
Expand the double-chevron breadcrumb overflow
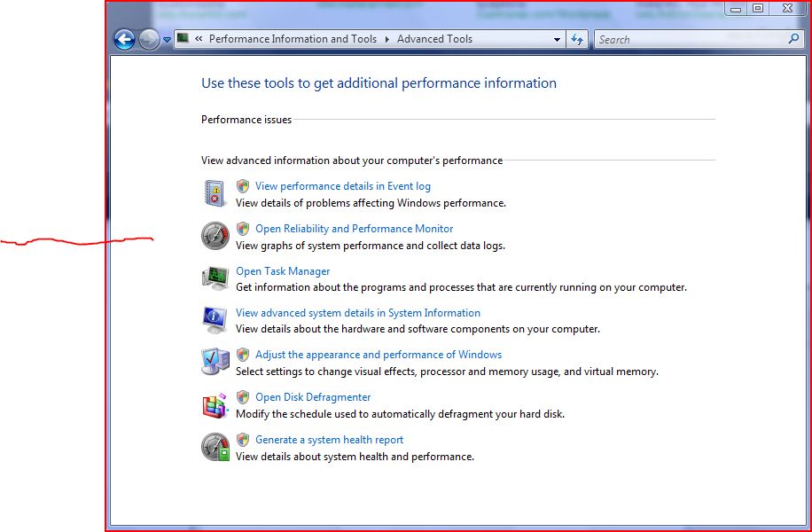(199, 39)
